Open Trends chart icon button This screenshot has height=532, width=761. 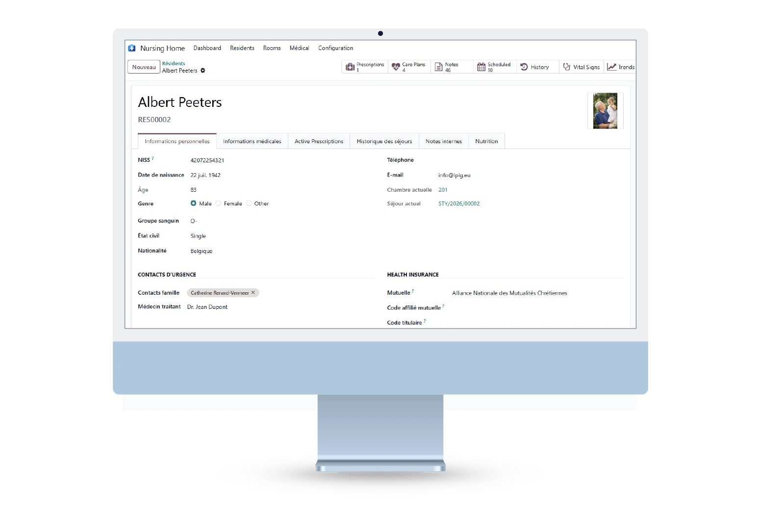[x=611, y=67]
